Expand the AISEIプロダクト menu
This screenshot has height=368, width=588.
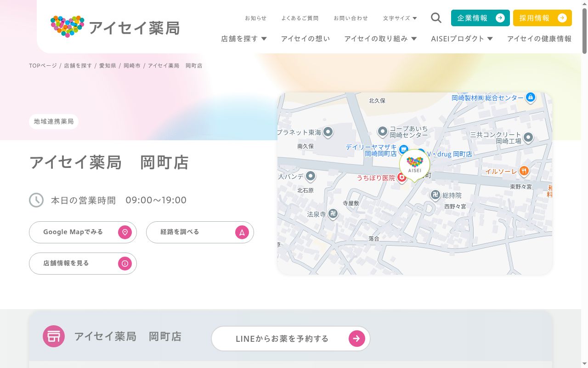click(x=462, y=39)
